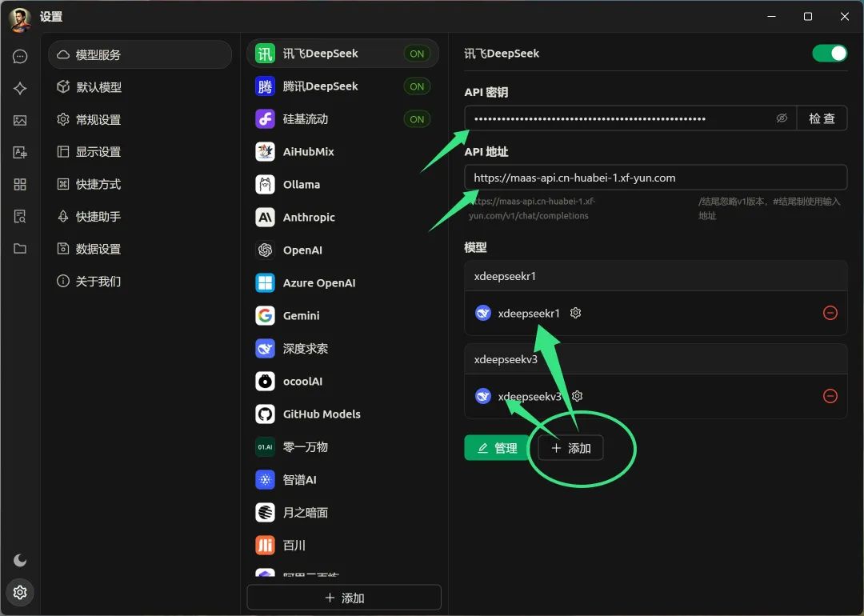Remove the xdeepseekr1 model
This screenshot has height=616, width=864.
(830, 313)
